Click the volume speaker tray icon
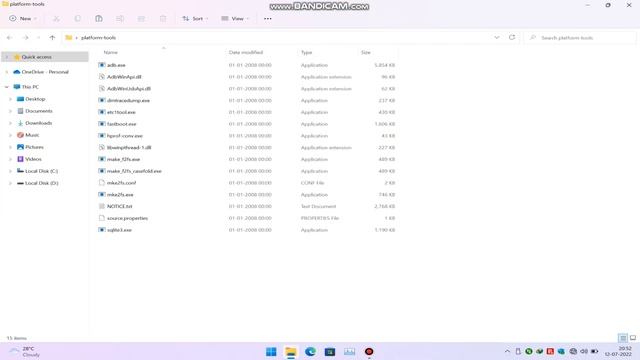The image size is (640, 360). coord(584,351)
